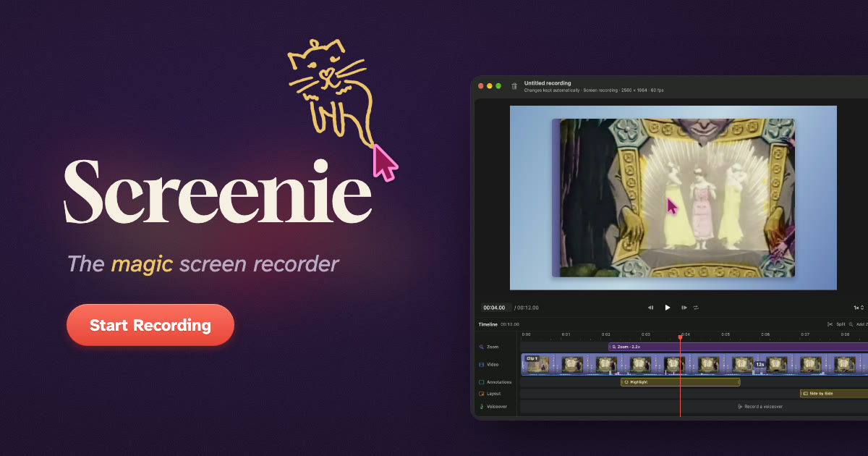Select the Clip 1 label on video track
Image resolution: width=868 pixels, height=456 pixels.
pyautogui.click(x=532, y=358)
